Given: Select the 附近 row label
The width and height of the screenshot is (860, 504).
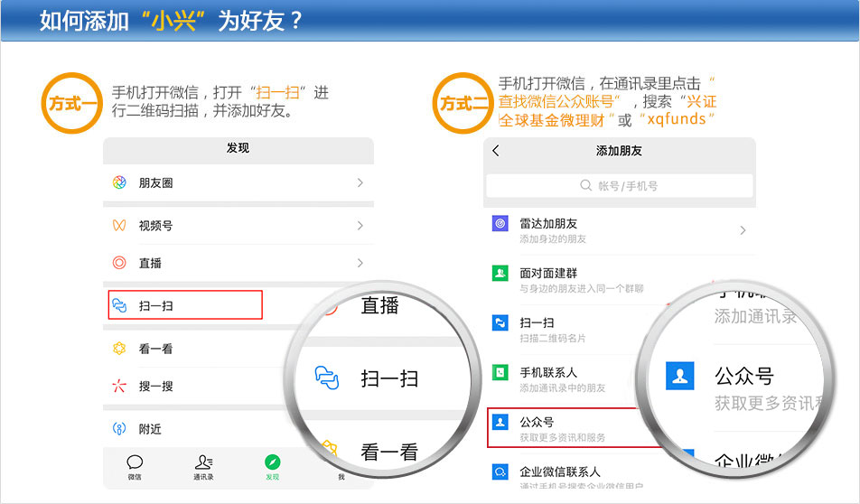Looking at the screenshot, I should coord(150,429).
